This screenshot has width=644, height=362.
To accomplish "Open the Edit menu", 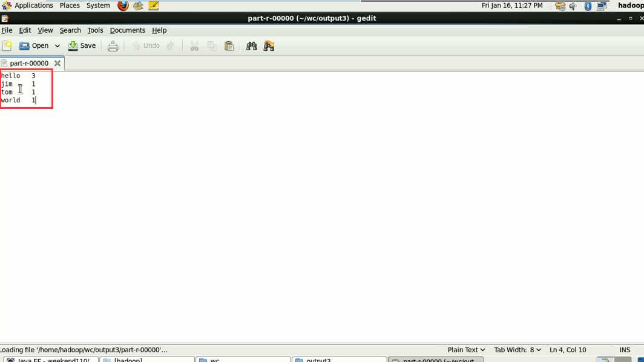I will (25, 30).
